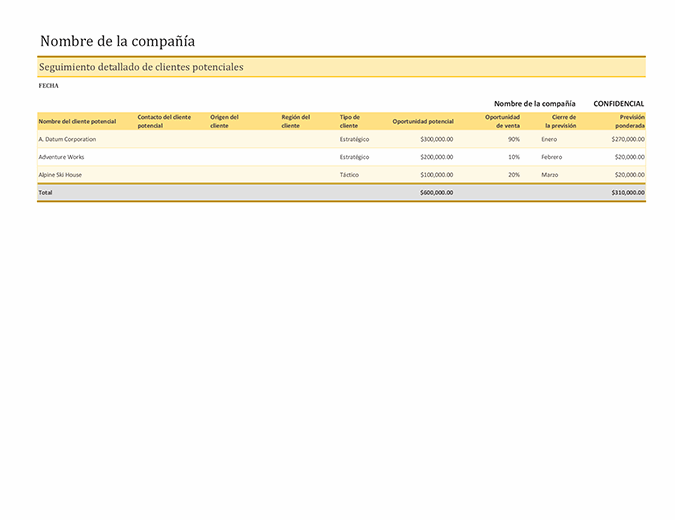Click the $300,000.00 cell
This screenshot has height=520, width=675.
pyautogui.click(x=437, y=139)
